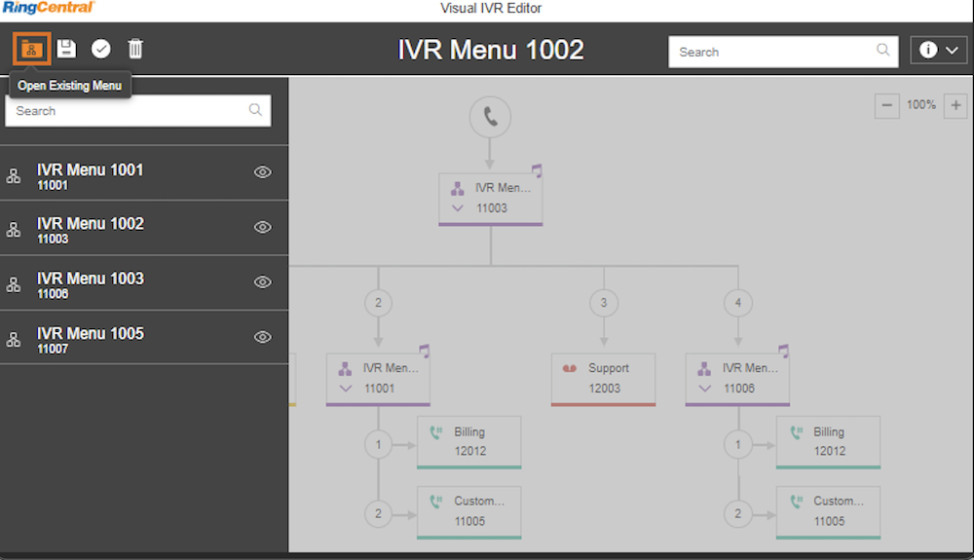Click the phone icon in Billing node under 11001
Image resolution: width=974 pixels, height=560 pixels.
436,432
